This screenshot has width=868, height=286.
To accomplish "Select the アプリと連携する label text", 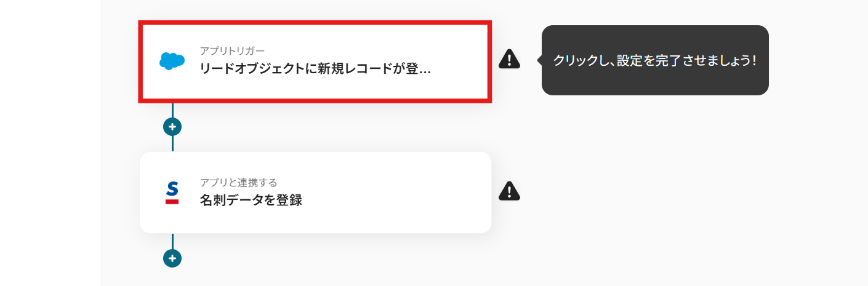I will [x=238, y=182].
